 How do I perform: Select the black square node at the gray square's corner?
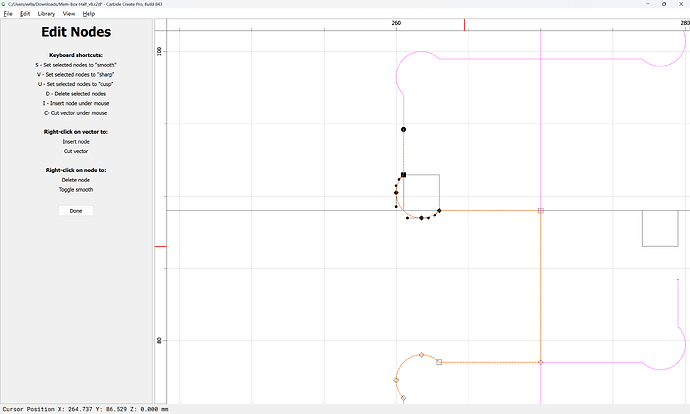[x=404, y=175]
